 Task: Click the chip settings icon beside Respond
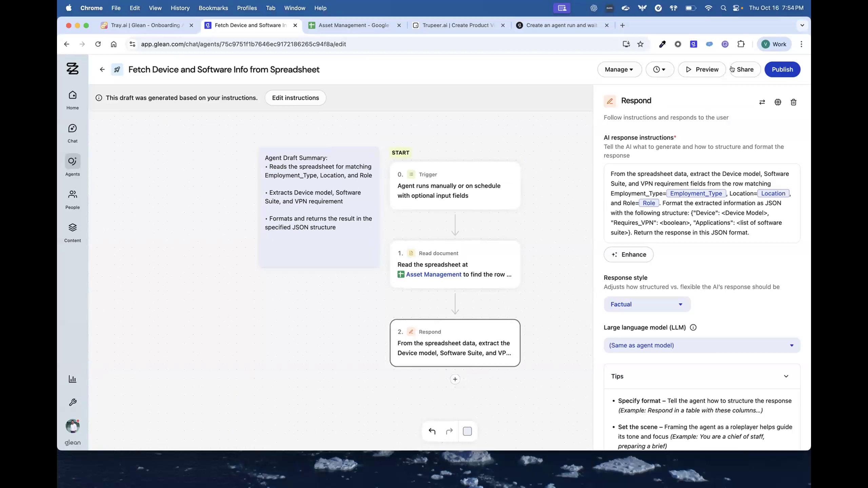pos(777,102)
